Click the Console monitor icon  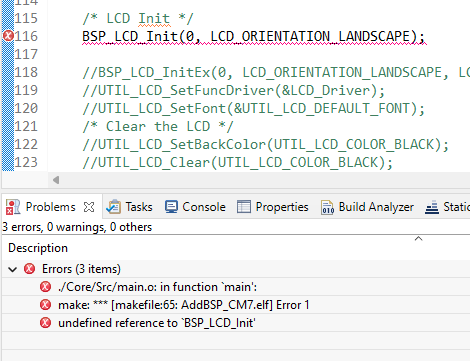click(x=171, y=207)
